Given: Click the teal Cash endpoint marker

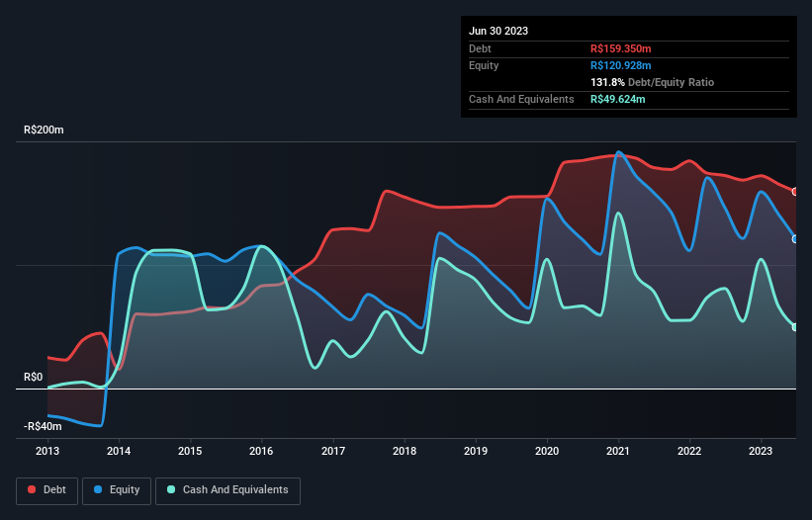Looking at the screenshot, I should (x=795, y=327).
